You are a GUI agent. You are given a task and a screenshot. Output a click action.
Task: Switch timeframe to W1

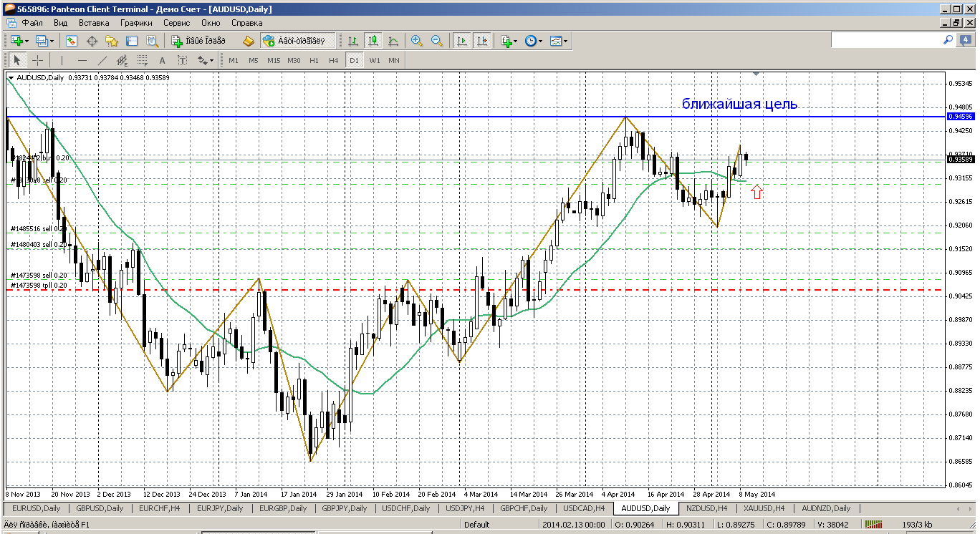[375, 60]
